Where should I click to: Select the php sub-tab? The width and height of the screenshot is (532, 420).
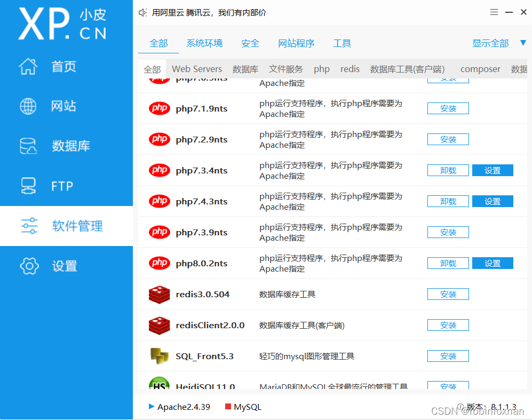tap(322, 69)
